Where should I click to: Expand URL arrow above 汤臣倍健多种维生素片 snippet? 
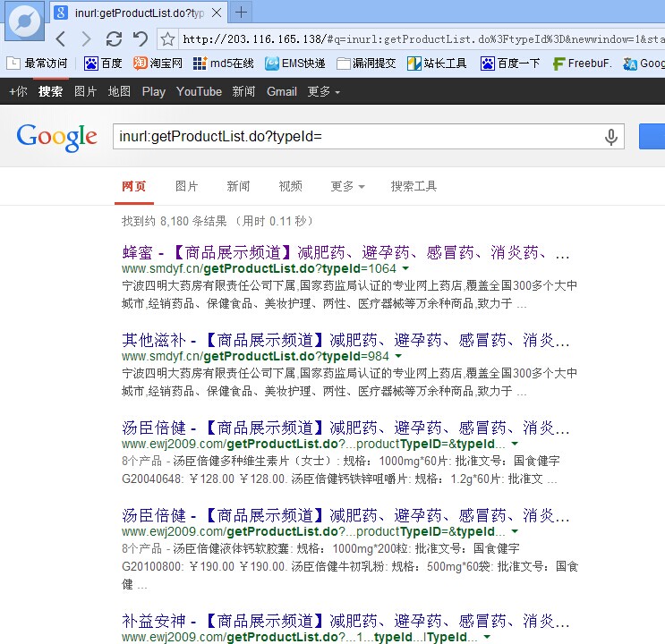(x=515, y=444)
